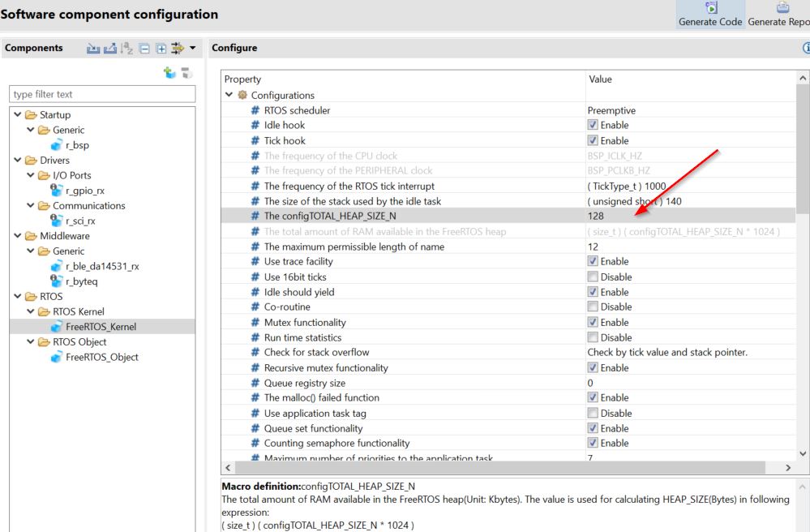The height and width of the screenshot is (532, 810).
Task: Click the hash icon beside Queue registry size
Action: [x=255, y=383]
